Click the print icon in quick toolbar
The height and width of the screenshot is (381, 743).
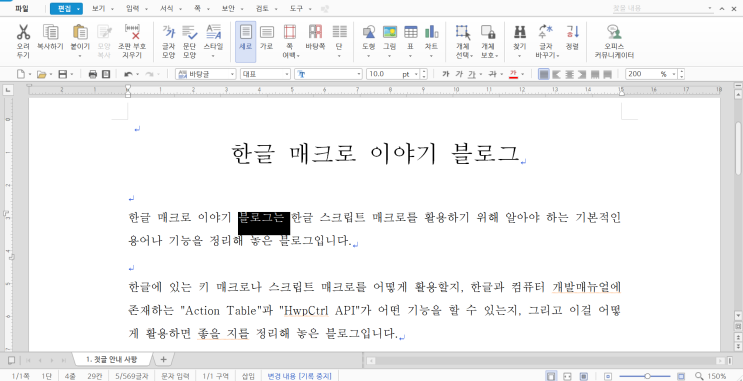[x=93, y=74]
